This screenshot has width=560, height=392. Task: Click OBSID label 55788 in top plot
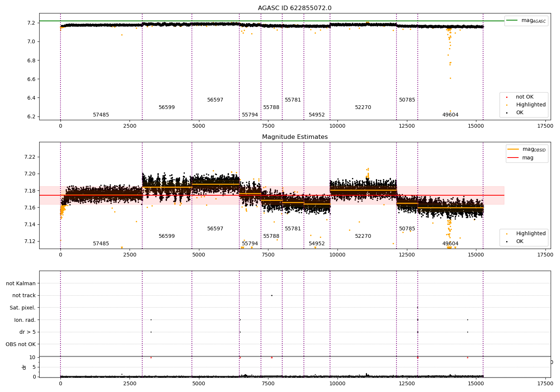[x=271, y=107]
